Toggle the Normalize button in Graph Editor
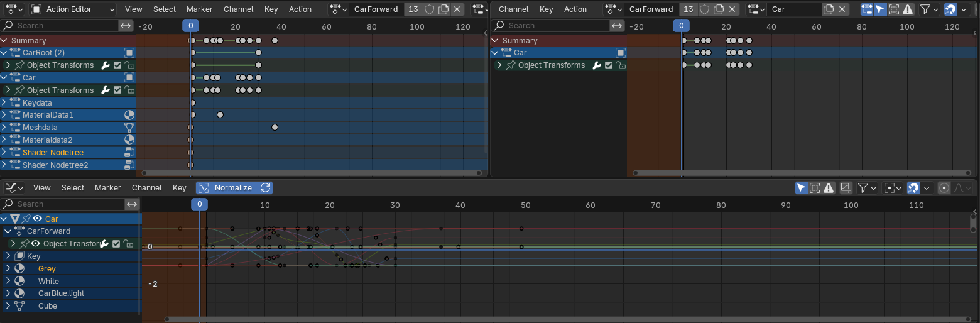 coord(226,188)
